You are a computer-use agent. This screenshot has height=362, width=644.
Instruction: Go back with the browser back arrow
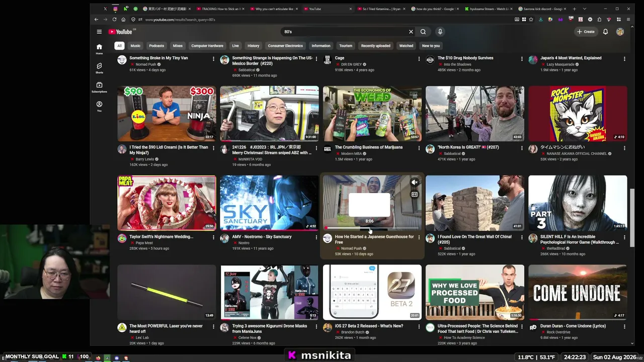tap(96, 20)
